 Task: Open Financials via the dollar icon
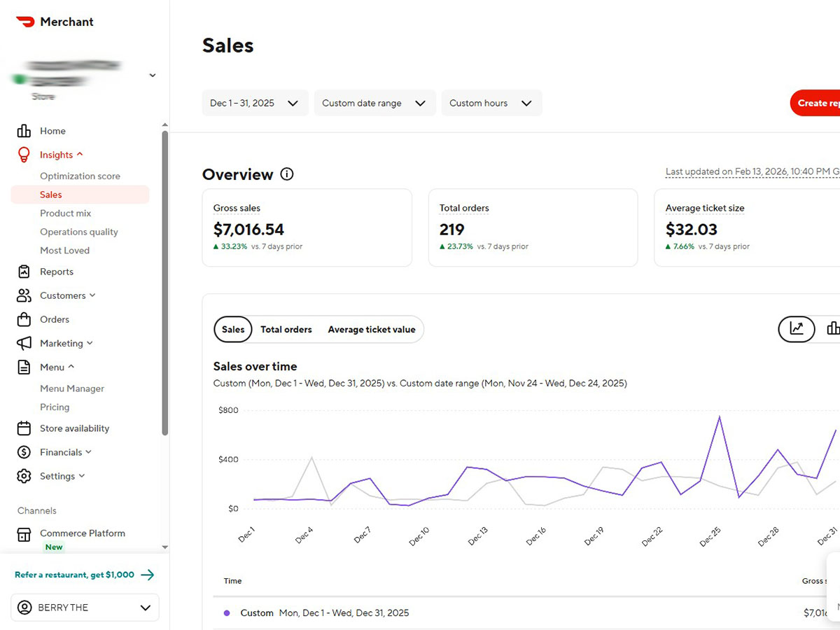coord(24,452)
